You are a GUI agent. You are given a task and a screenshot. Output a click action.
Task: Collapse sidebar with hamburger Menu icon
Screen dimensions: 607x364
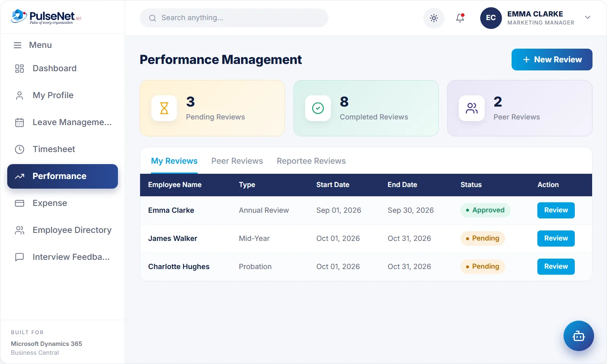pos(17,45)
